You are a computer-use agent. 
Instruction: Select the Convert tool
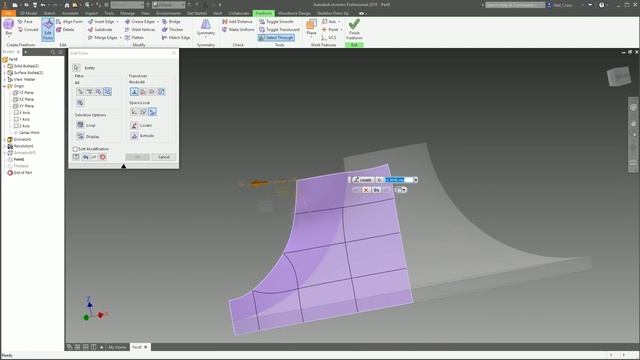click(x=28, y=29)
